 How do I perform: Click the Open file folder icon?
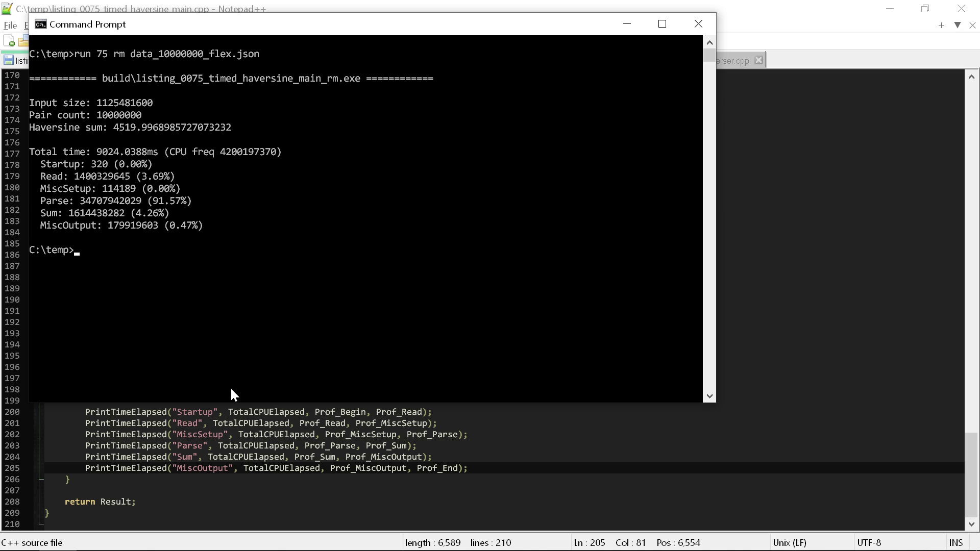click(x=24, y=41)
